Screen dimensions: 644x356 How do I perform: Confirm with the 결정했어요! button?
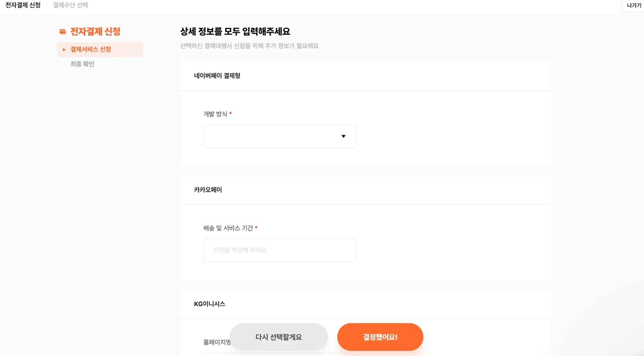[x=380, y=337]
